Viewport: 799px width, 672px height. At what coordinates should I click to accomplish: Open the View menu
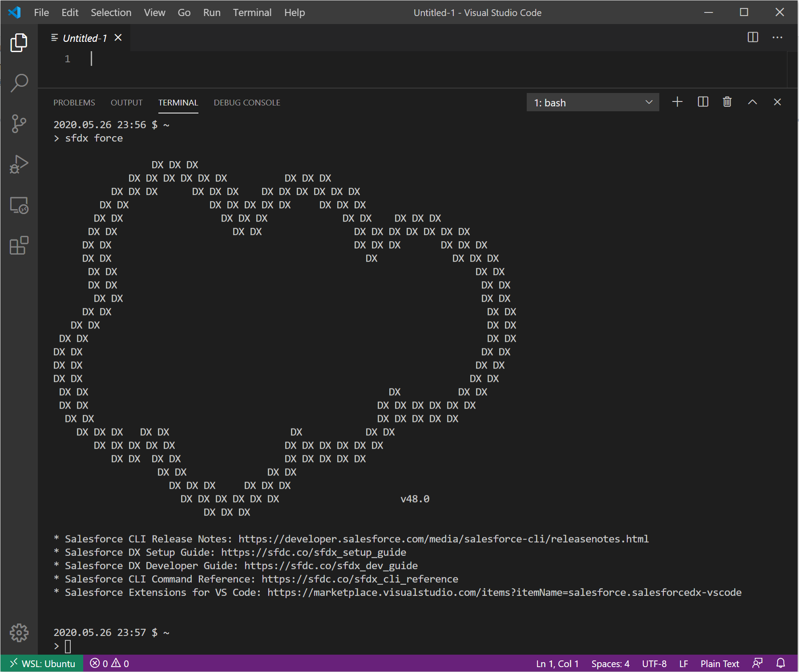click(x=154, y=12)
